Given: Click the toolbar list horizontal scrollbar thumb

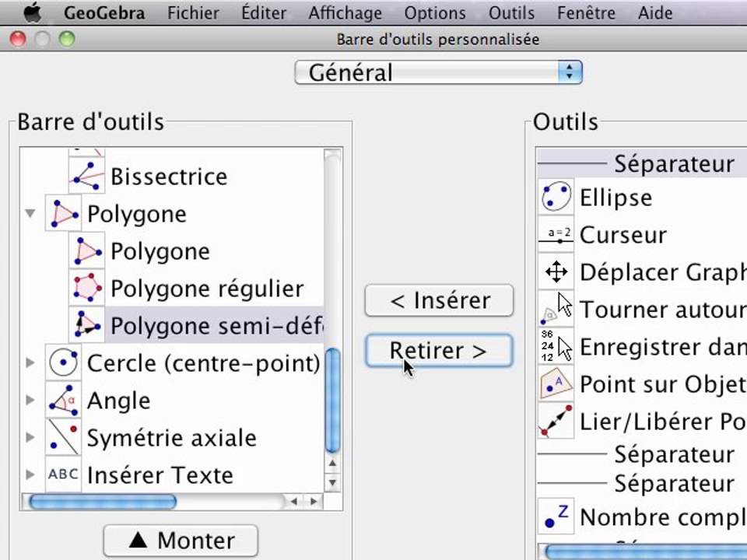Looking at the screenshot, I should [103, 502].
